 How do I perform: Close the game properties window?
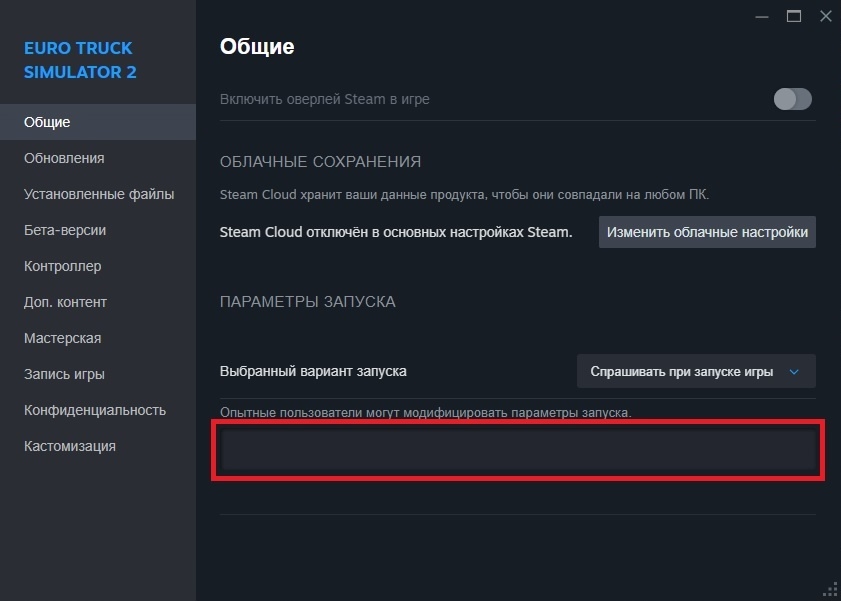[x=825, y=15]
